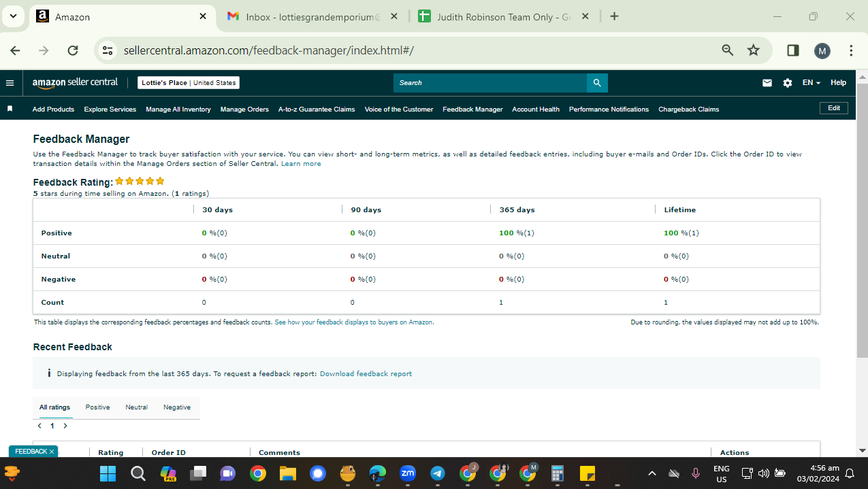
Task: Click the Seller Central search field
Action: (490, 83)
